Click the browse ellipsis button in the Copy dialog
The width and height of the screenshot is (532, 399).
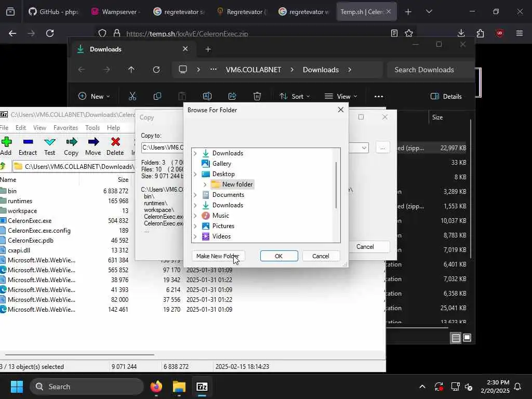click(x=383, y=148)
